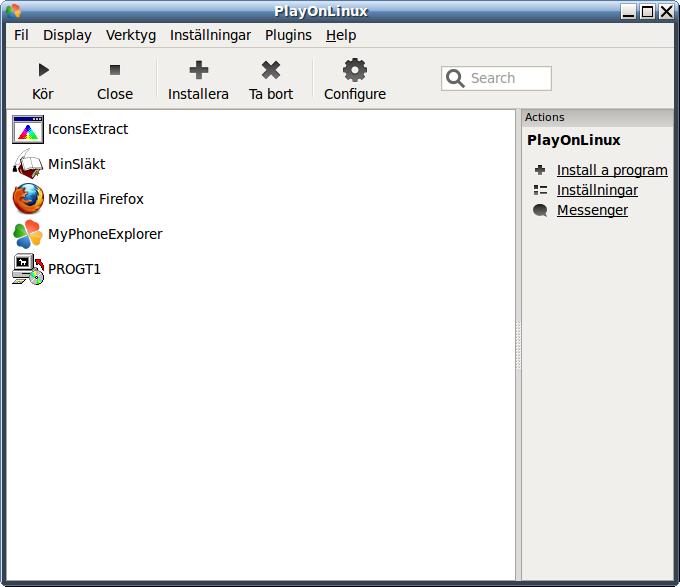Select the MinSläkt text entry
The height and width of the screenshot is (587, 680).
tap(77, 164)
